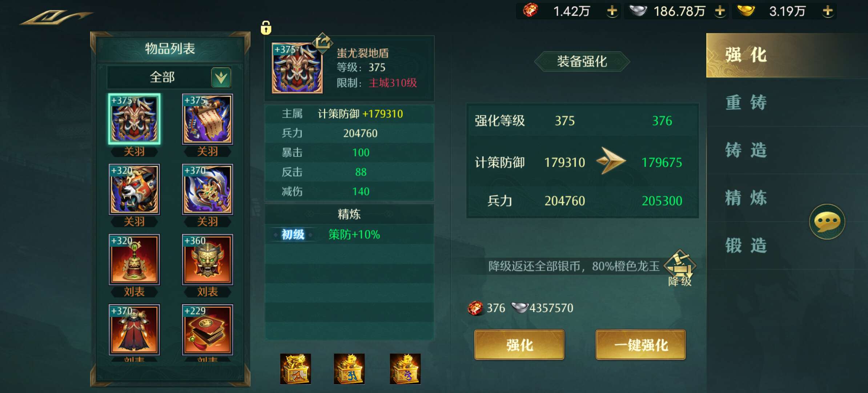Select the +375 scroll equipment of 关羽
868x393 pixels.
[x=207, y=119]
